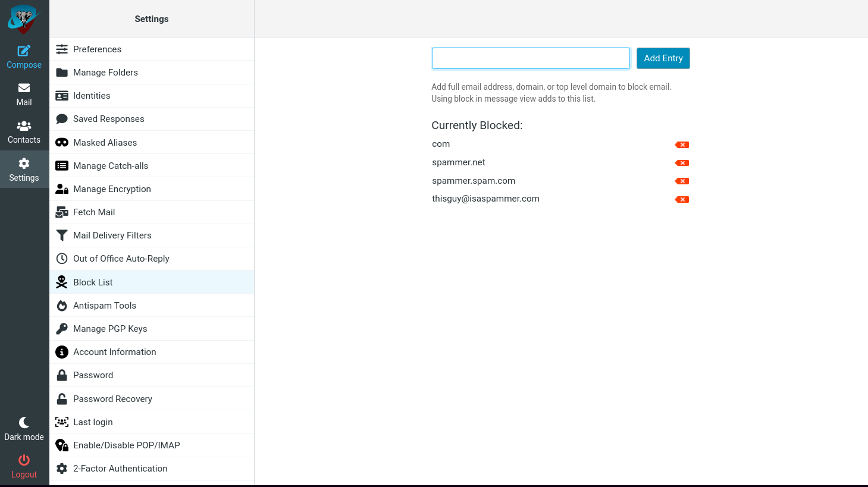Click the POP/IMAP pin-lock icon
This screenshot has width=868, height=487.
pos(62,445)
